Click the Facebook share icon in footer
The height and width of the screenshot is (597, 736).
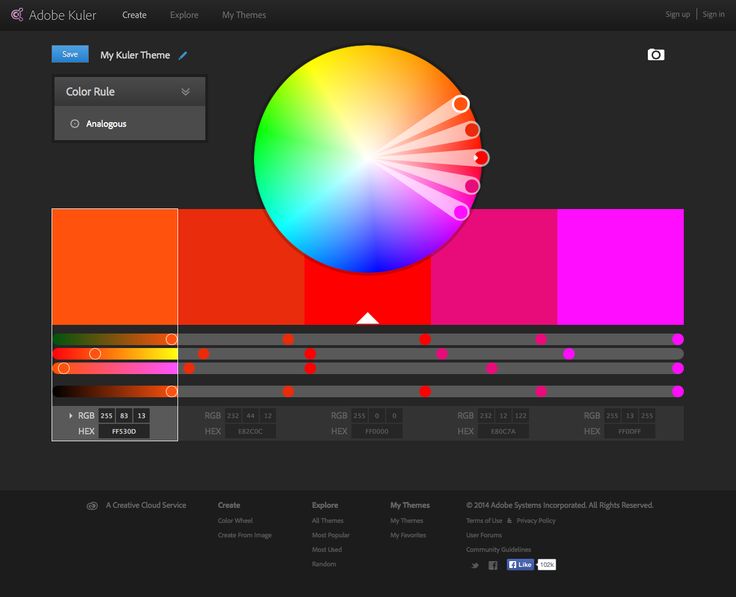pyautogui.click(x=492, y=565)
